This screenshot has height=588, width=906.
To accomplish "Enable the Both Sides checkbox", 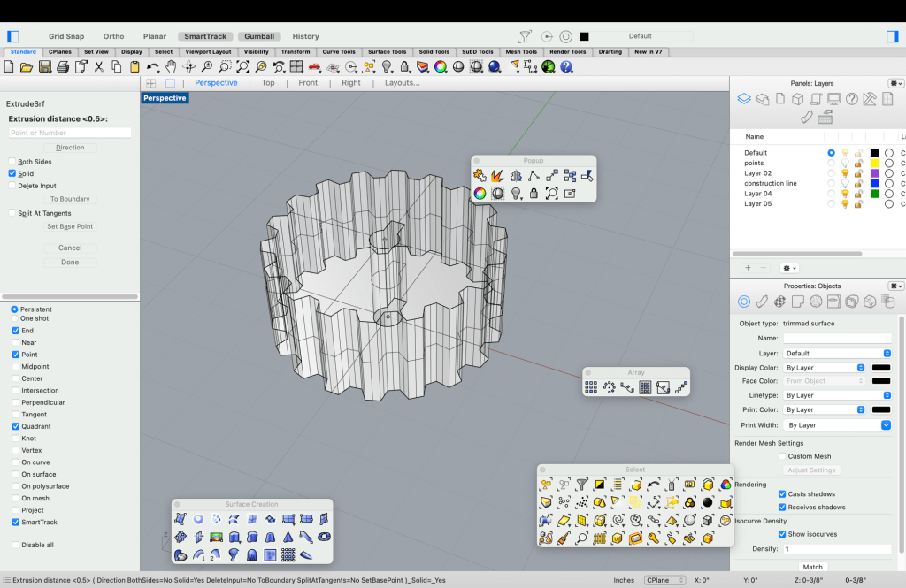I will 12,162.
